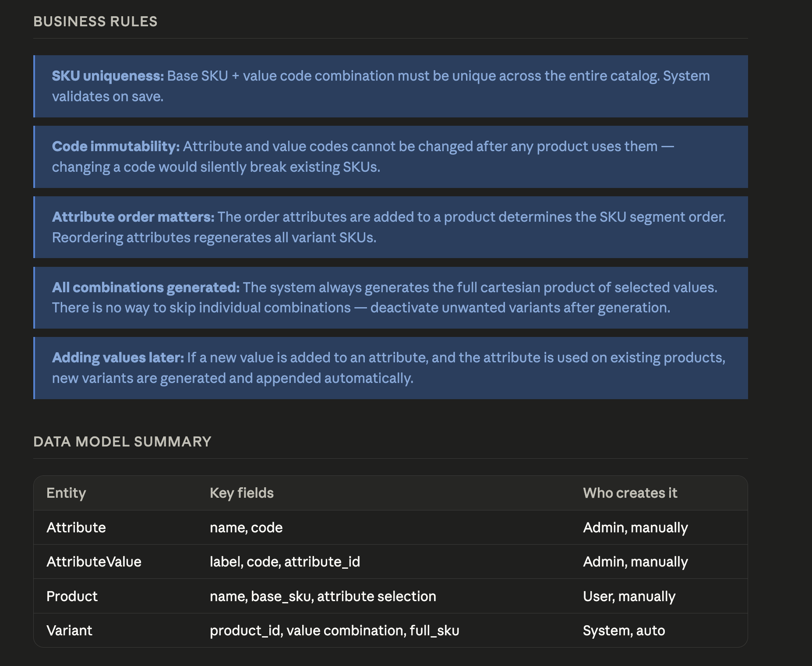Select 'name, base_sku, attribute selection' cell

click(323, 596)
